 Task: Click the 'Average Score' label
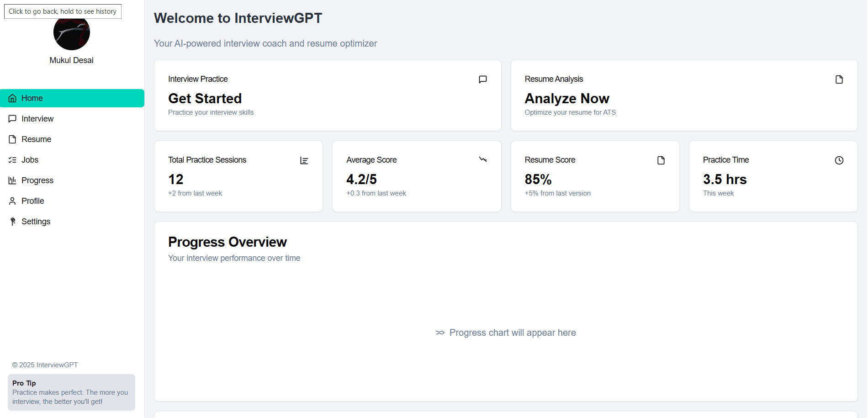coord(371,160)
